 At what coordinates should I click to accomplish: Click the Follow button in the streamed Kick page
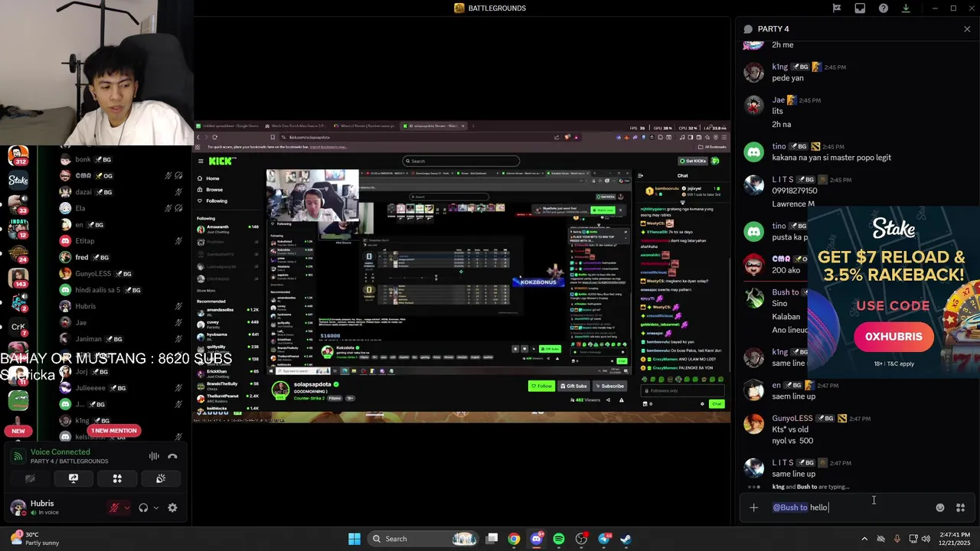(541, 386)
